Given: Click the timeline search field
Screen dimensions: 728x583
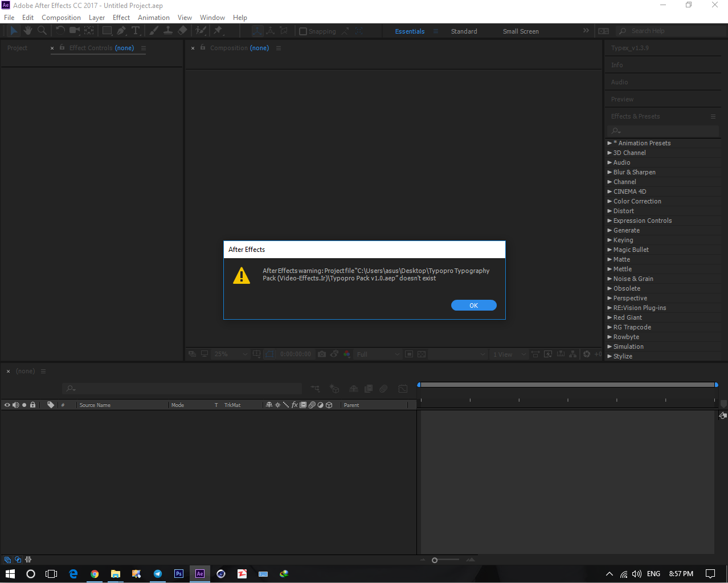Looking at the screenshot, I should tap(182, 388).
